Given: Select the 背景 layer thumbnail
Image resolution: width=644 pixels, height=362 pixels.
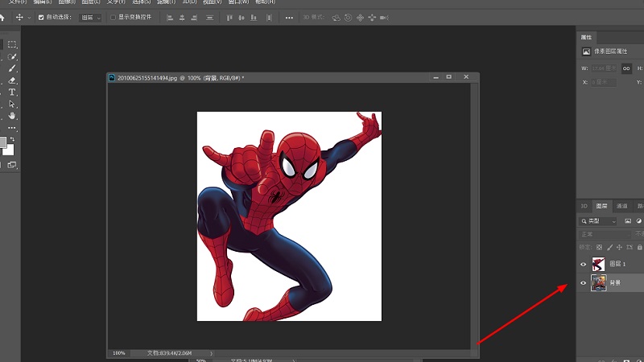Looking at the screenshot, I should [598, 283].
